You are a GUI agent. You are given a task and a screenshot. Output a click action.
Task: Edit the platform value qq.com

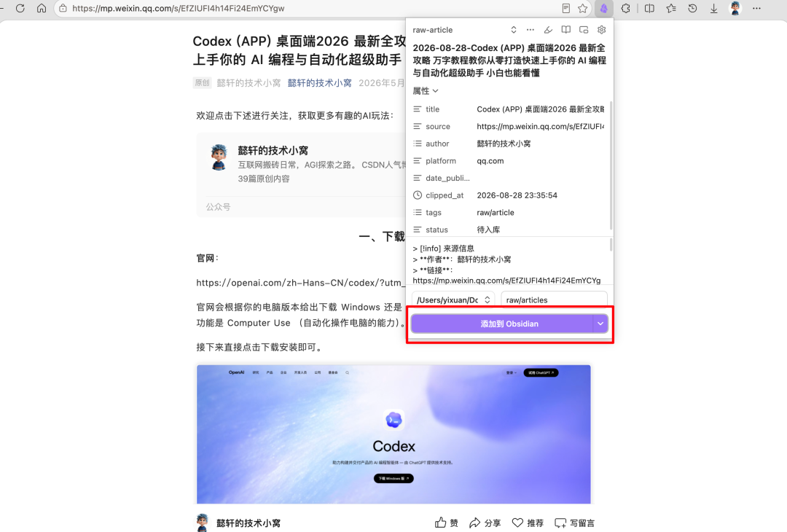point(541,160)
